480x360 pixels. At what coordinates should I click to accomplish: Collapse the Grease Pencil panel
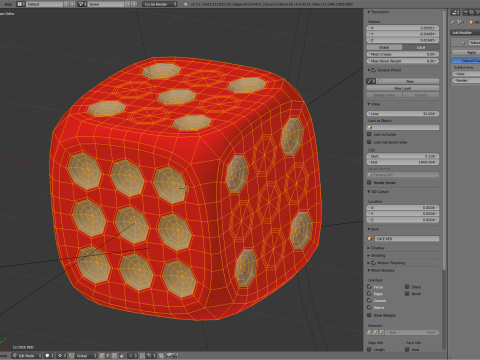point(369,70)
